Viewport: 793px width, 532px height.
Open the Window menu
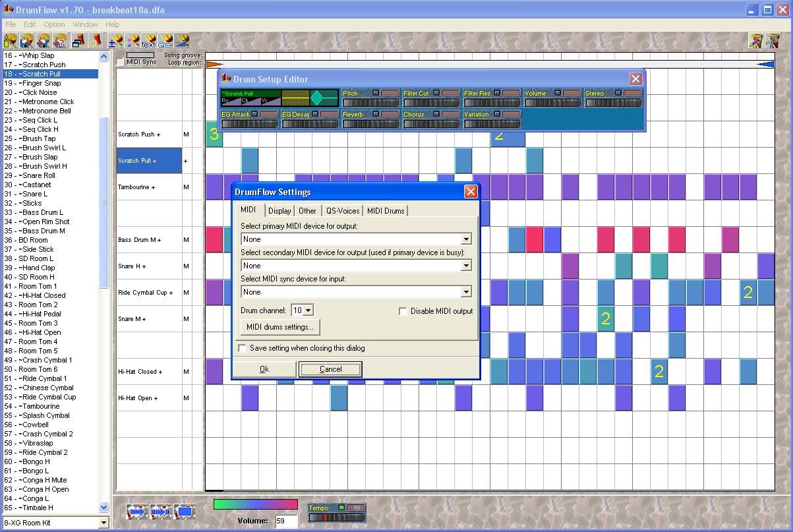85,24
